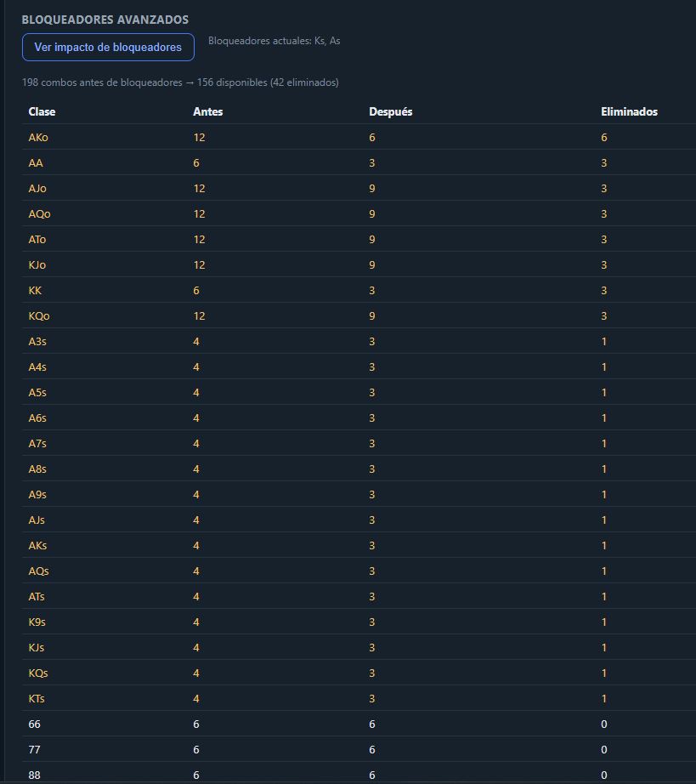Screen dimensions: 696x784
Task: Select the 'Después' column header
Action: click(391, 111)
